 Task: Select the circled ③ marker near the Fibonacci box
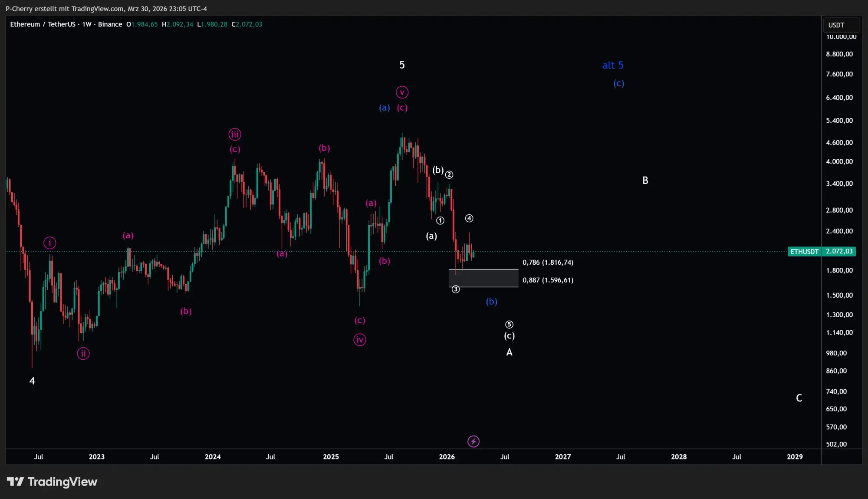(x=455, y=289)
